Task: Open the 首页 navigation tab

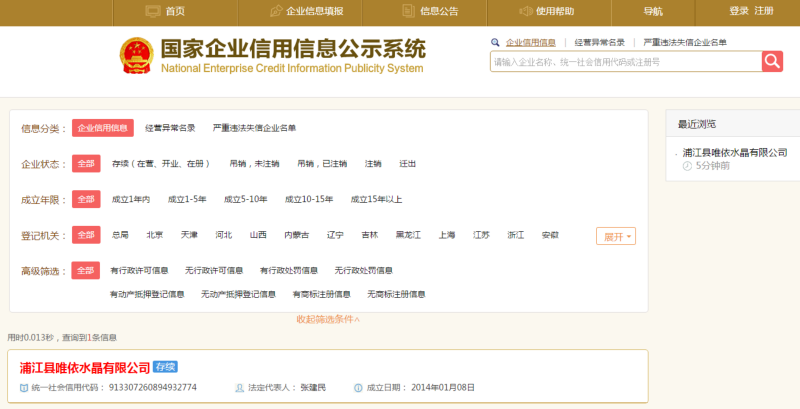Action: coord(175,13)
